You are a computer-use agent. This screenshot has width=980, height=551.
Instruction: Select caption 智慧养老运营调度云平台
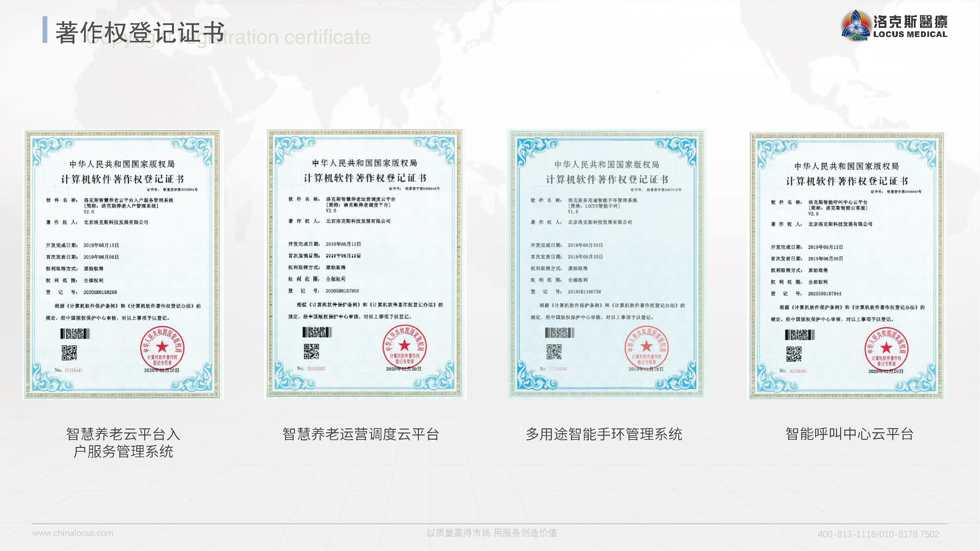point(361,434)
